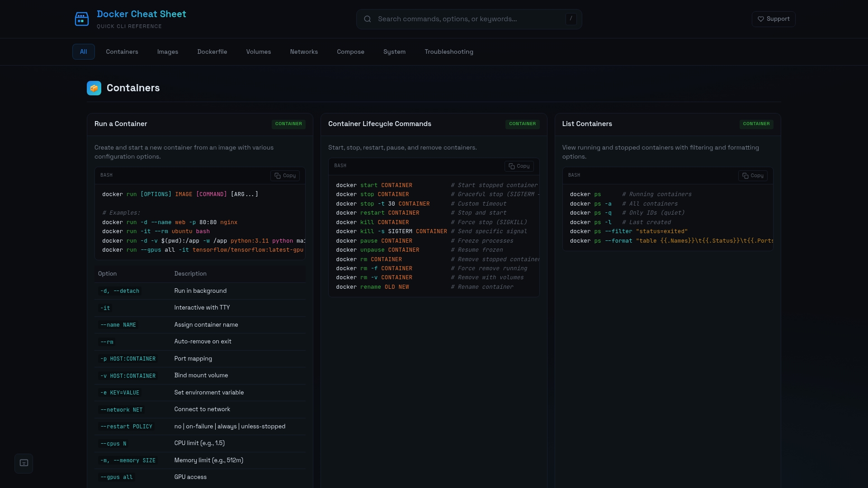Open the Networks tab
The image size is (868, 488).
[x=304, y=52]
